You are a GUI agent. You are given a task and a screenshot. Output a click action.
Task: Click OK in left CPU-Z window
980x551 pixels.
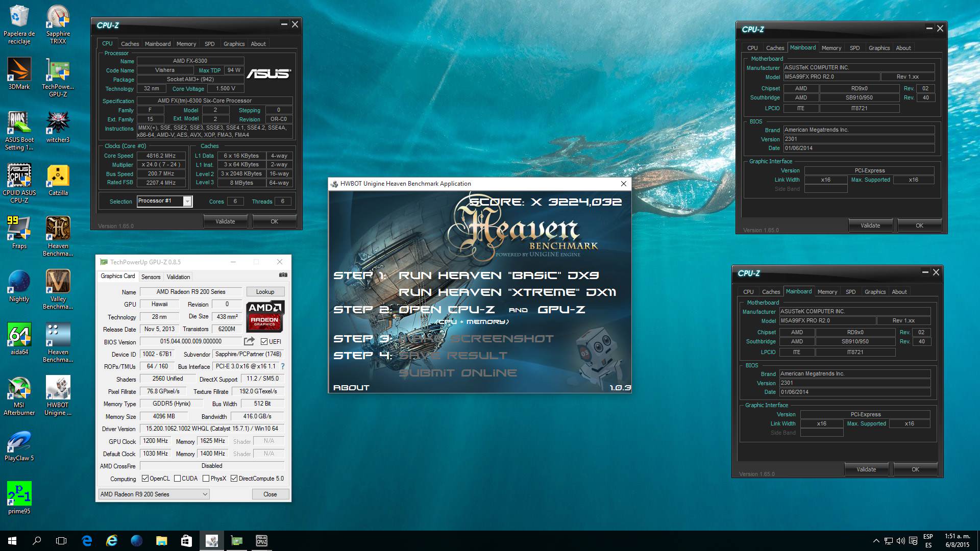tap(274, 221)
